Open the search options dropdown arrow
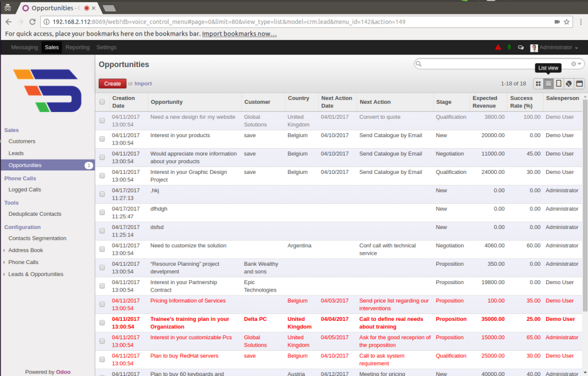Screen dimensions: 588x376 580,64
